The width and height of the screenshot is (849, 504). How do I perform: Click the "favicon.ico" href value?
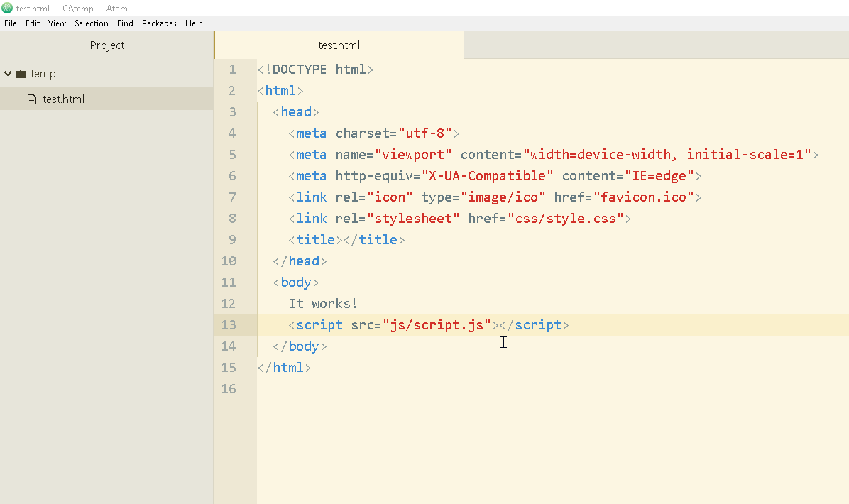click(644, 197)
